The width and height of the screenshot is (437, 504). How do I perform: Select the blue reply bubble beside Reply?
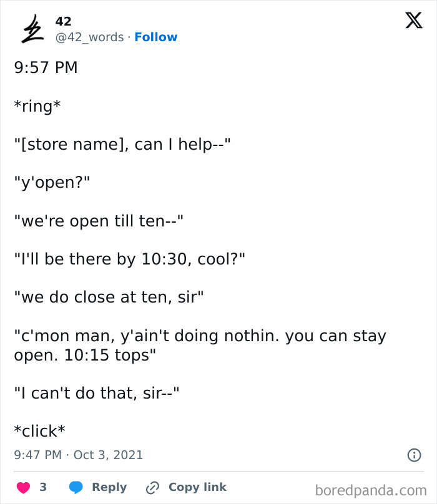coord(76,487)
